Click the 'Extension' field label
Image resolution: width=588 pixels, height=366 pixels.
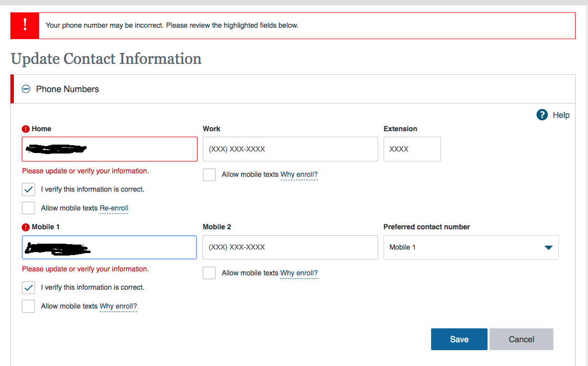pyautogui.click(x=400, y=129)
